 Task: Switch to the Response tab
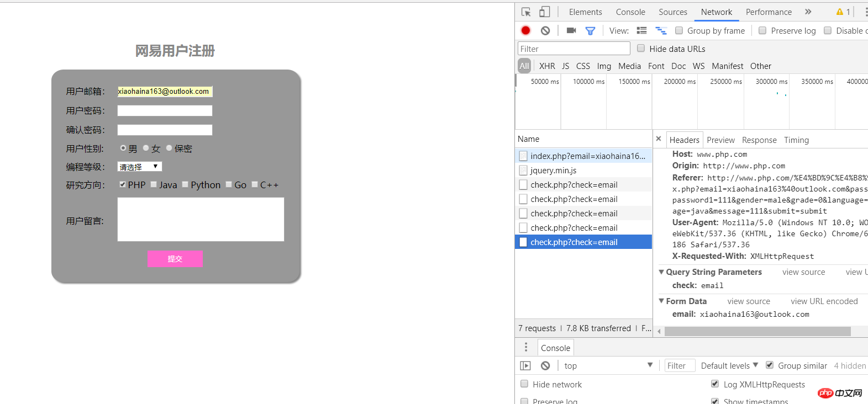[759, 140]
